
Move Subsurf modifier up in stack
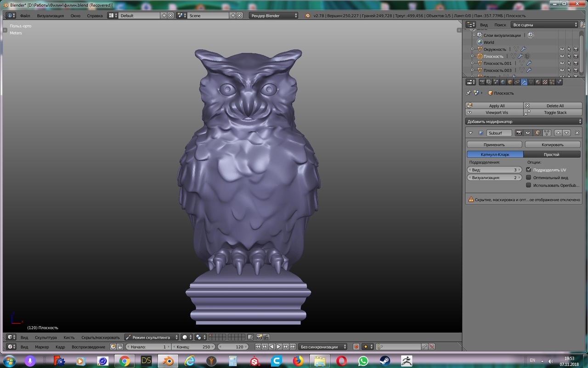point(558,133)
